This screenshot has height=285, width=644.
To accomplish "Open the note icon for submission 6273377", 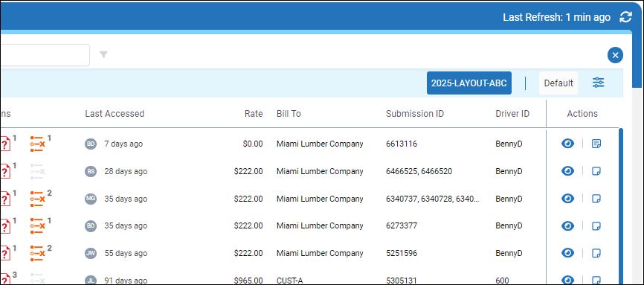I will [596, 225].
